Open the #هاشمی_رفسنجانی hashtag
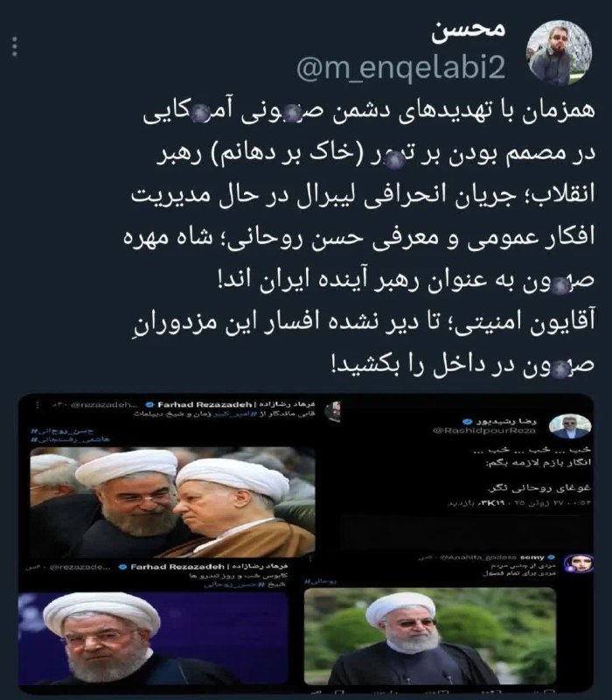Image resolution: width=612 pixels, height=700 pixels. pyautogui.click(x=70, y=440)
